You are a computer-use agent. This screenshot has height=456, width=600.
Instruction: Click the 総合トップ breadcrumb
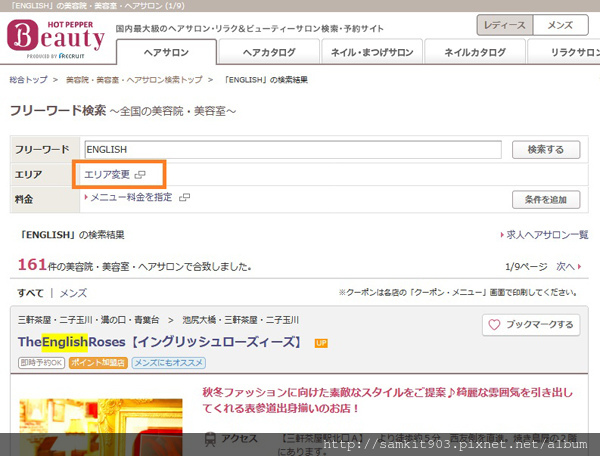[28, 80]
